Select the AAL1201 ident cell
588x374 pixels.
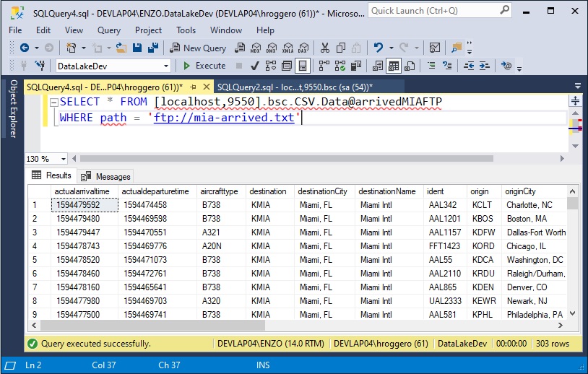[445, 219]
